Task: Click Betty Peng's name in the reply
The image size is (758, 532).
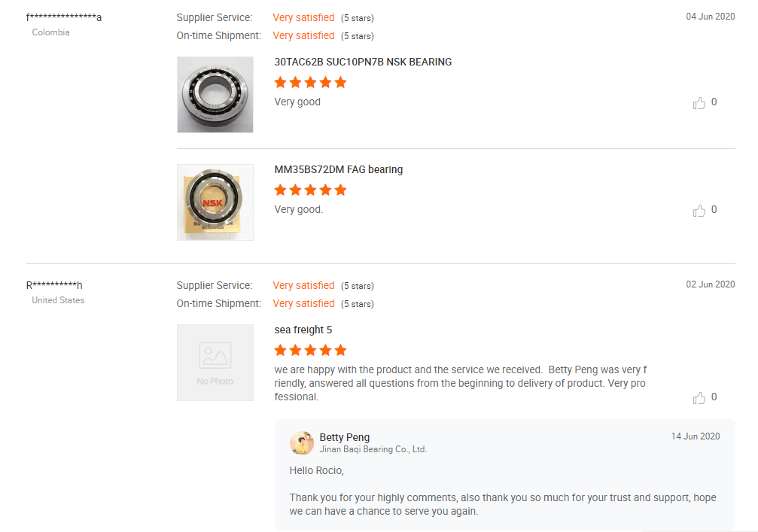Action: tap(345, 437)
